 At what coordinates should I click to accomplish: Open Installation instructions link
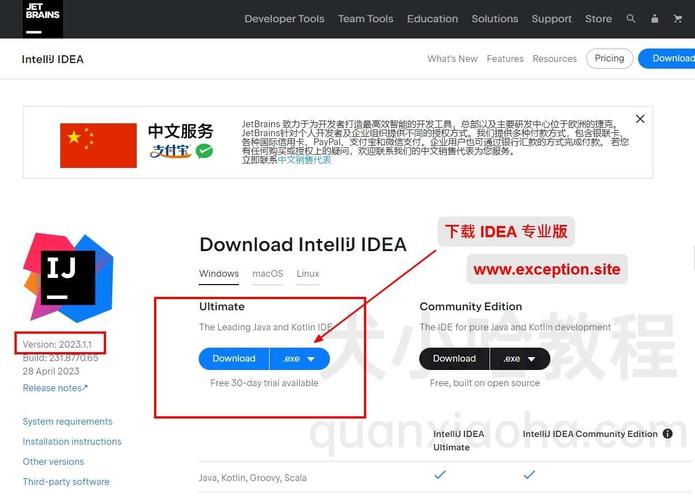click(x=72, y=441)
